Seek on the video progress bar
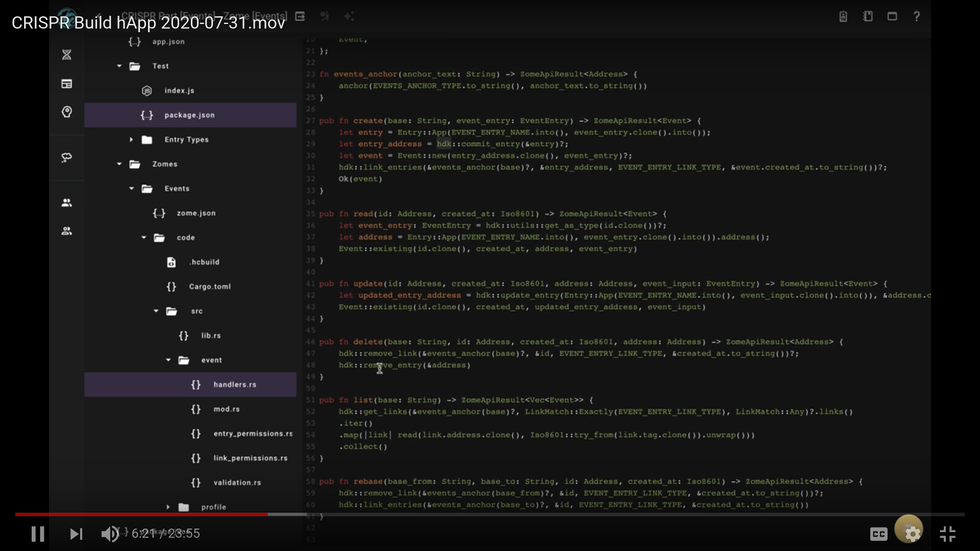Screen dimensions: 980x551 pos(490,514)
